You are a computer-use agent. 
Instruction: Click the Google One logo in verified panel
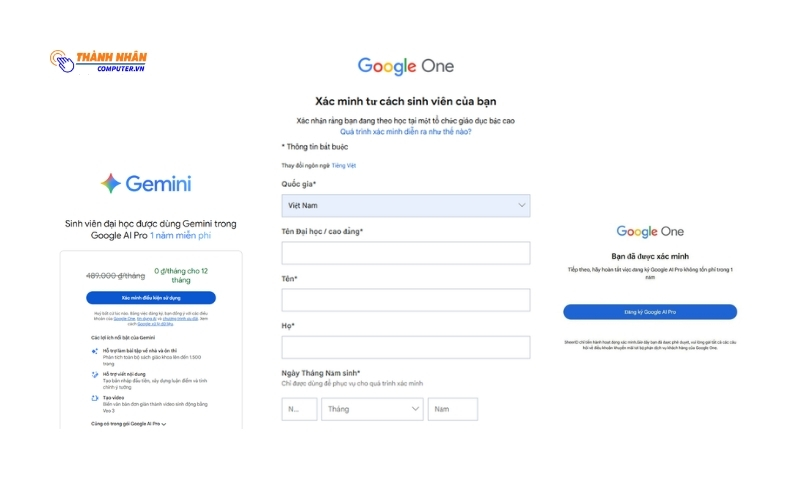(650, 231)
